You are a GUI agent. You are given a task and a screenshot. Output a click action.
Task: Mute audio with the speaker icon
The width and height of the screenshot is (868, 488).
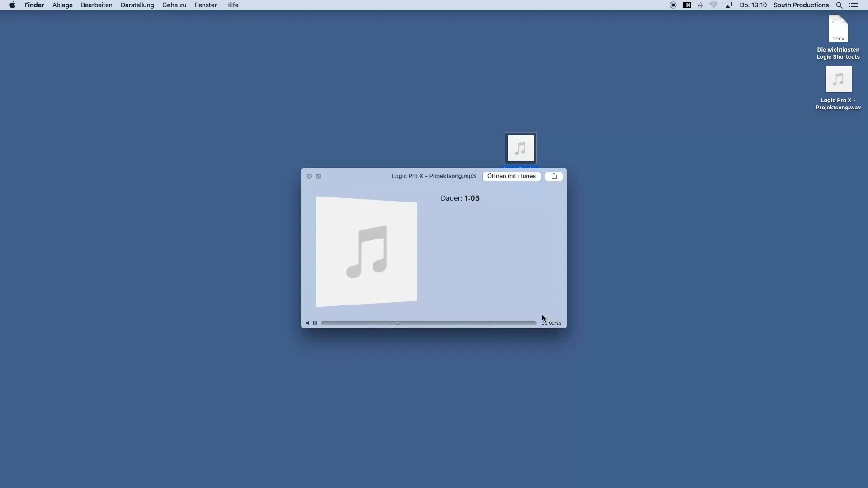coord(307,323)
